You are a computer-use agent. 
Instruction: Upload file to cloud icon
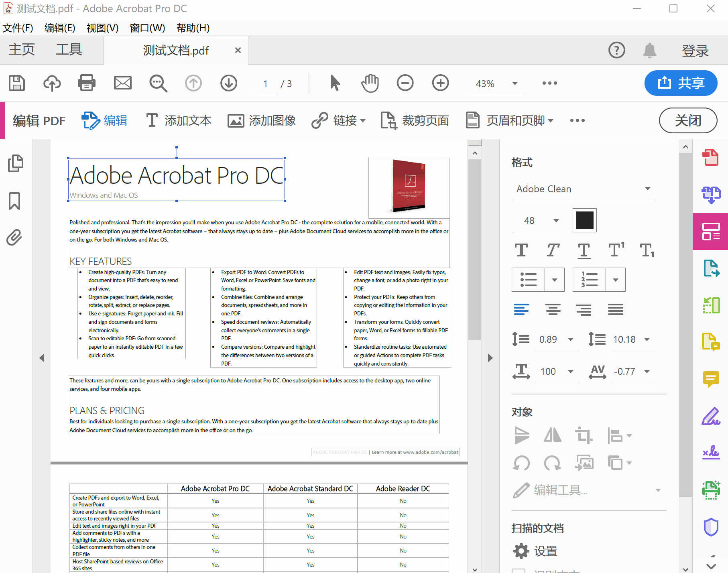(52, 83)
